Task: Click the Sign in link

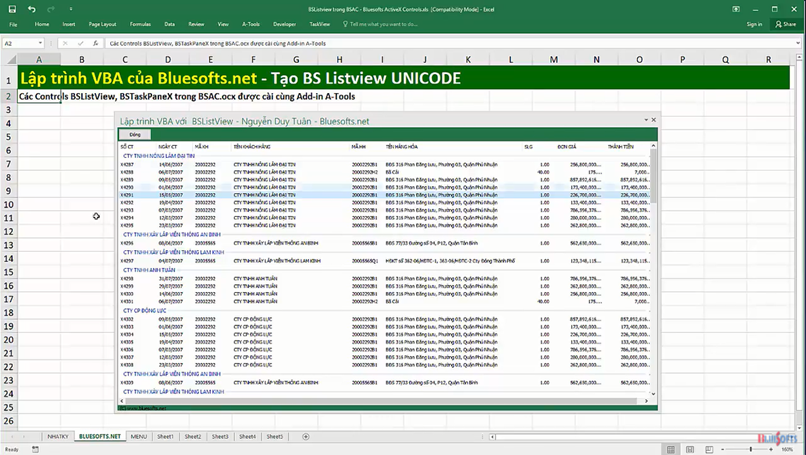Action: pyautogui.click(x=754, y=24)
